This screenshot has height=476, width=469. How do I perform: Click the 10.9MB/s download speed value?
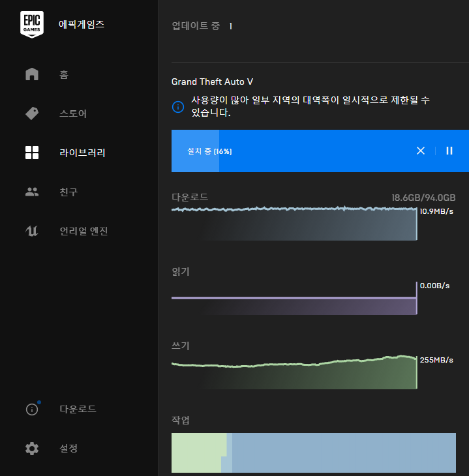436,211
